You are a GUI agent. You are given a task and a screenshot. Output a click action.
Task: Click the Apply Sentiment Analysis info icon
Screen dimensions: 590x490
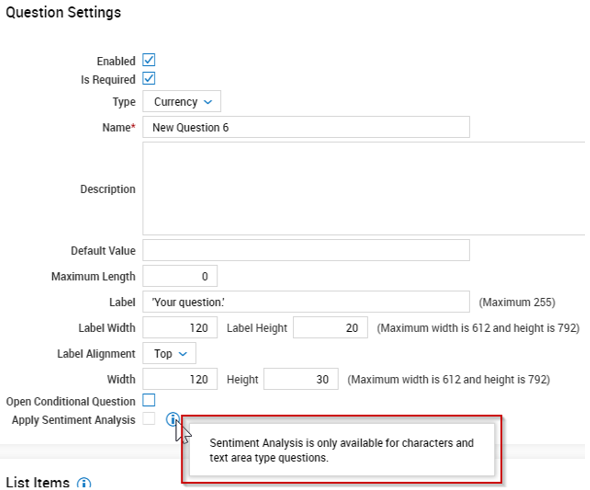click(173, 419)
